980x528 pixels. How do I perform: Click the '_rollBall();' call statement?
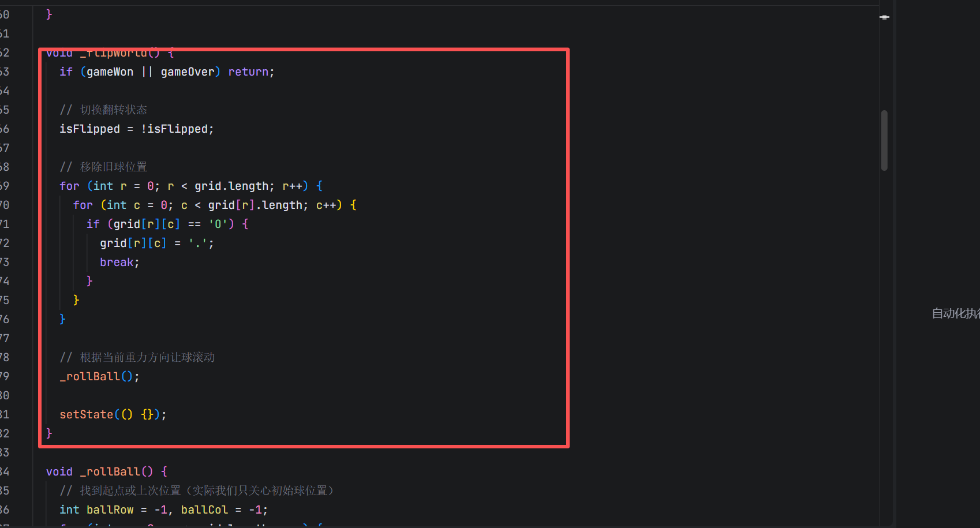tap(100, 376)
